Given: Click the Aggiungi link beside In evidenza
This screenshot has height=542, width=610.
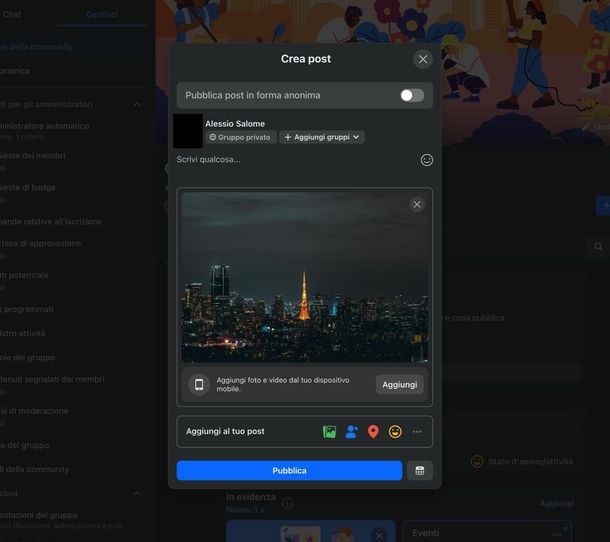Looking at the screenshot, I should coord(557,503).
